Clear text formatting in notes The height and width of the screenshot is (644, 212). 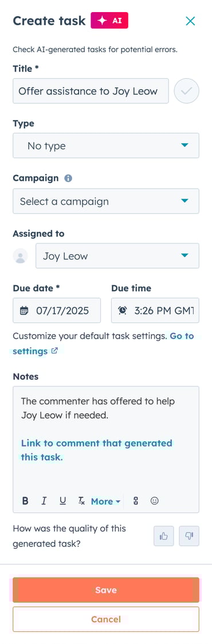pos(81,501)
